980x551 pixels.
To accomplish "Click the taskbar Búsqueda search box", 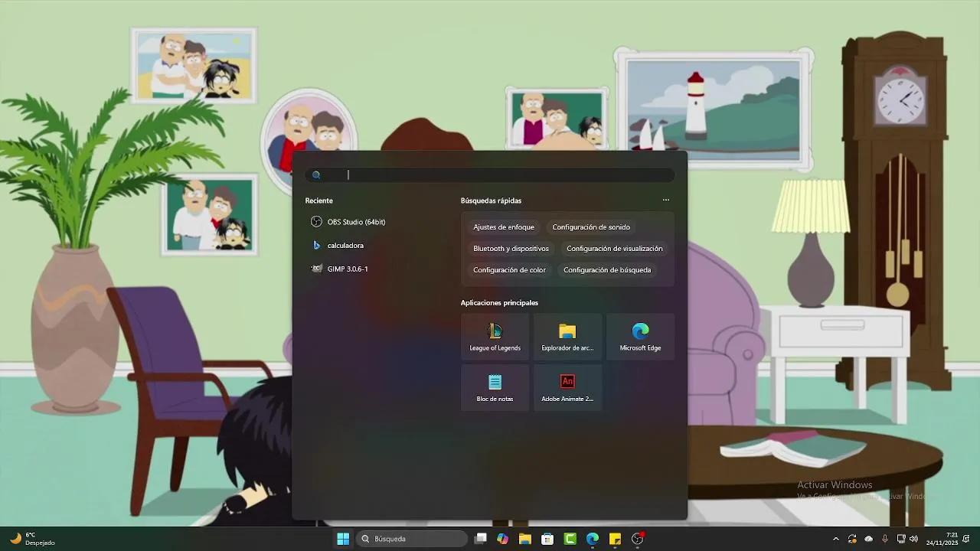I will click(x=412, y=539).
